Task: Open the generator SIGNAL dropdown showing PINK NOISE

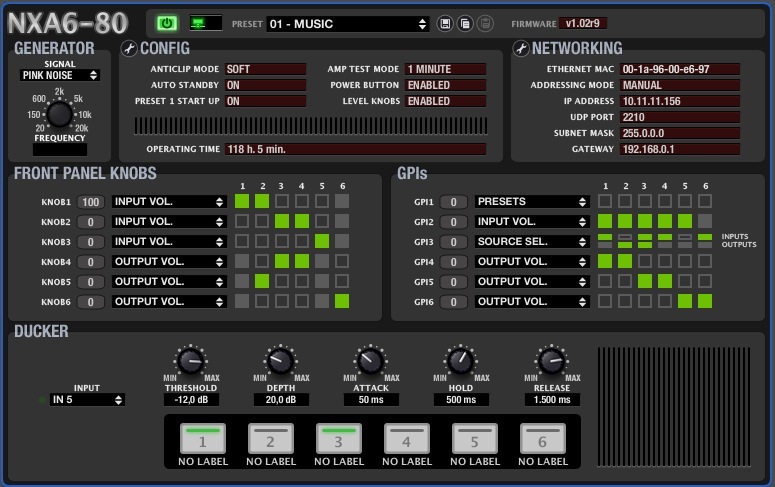Action: pyautogui.click(x=60, y=75)
